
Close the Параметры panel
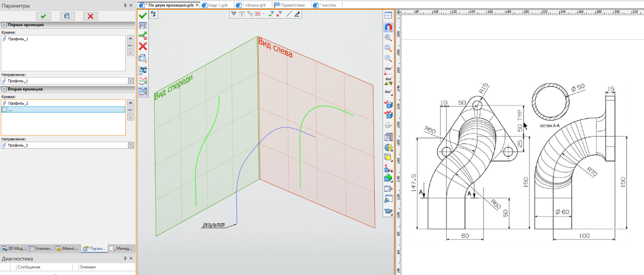131,5
